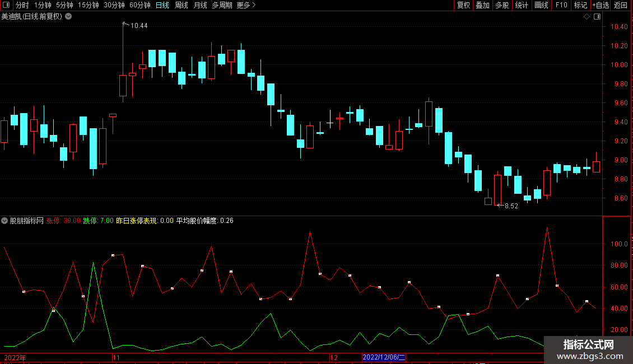Switch to 月线 monthly chart
This screenshot has height=364, width=633.
[x=200, y=5]
